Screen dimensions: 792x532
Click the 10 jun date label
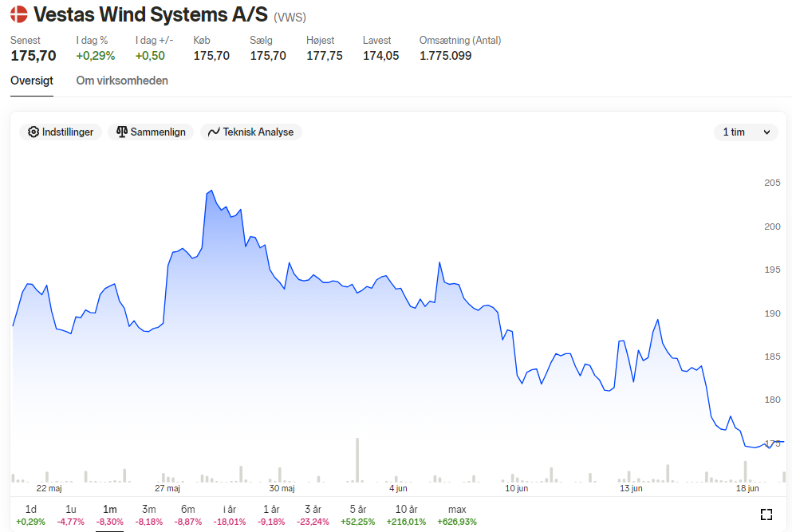(x=516, y=488)
